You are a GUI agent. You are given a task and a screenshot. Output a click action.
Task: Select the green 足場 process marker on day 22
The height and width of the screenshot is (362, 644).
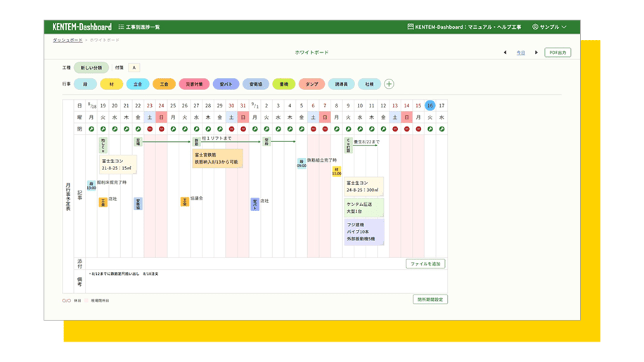coord(138,142)
